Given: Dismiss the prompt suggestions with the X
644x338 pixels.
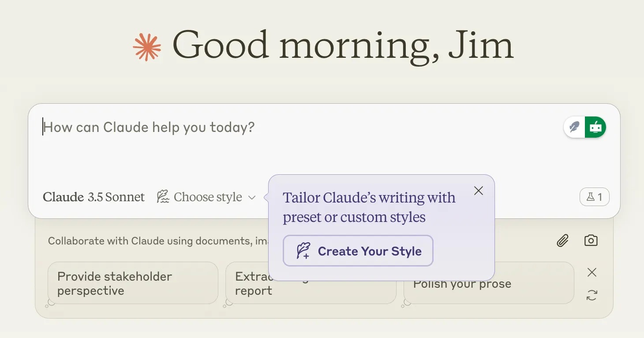Looking at the screenshot, I should 592,273.
